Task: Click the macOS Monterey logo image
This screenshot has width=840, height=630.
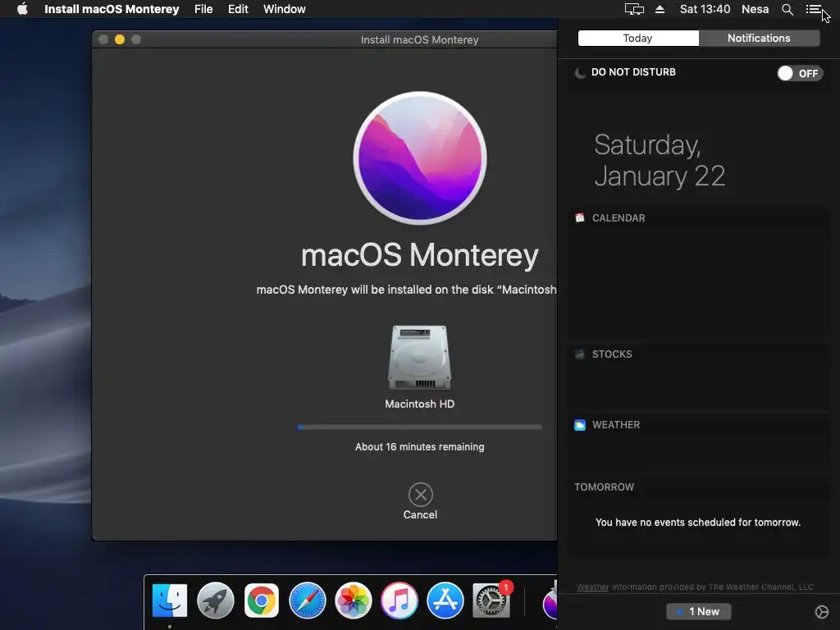Action: point(420,157)
